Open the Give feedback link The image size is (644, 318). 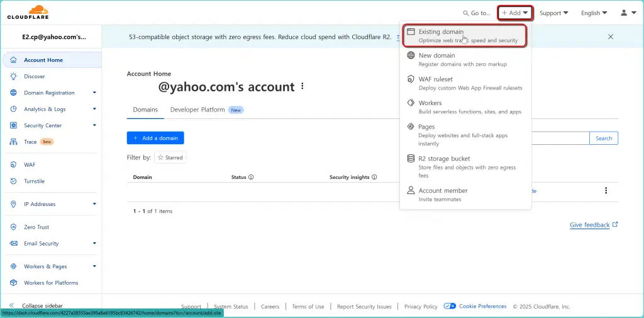(594, 225)
